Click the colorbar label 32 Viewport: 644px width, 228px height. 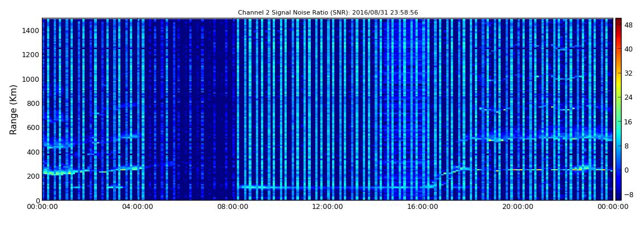[628, 73]
